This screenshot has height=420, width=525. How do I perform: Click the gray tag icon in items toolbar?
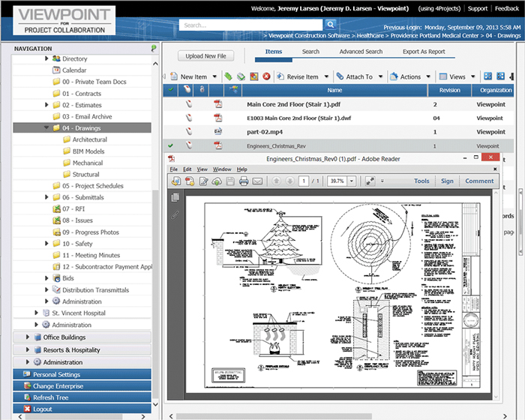click(x=241, y=76)
